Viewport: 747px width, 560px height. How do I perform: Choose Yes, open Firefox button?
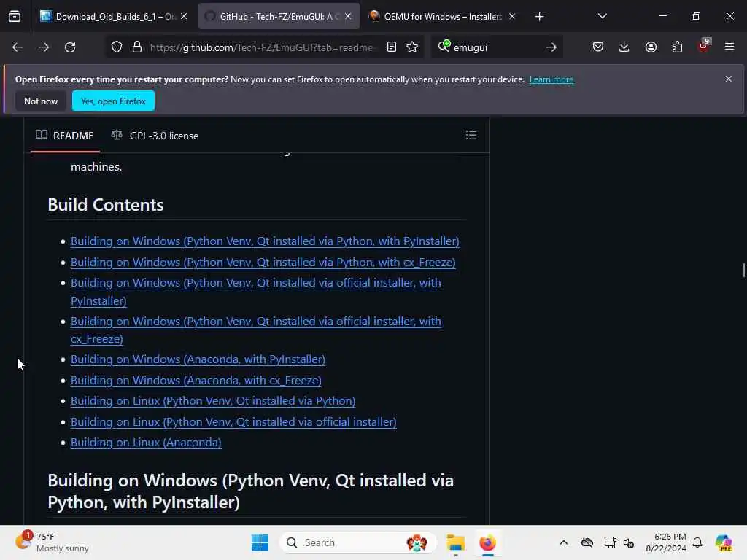(x=113, y=101)
